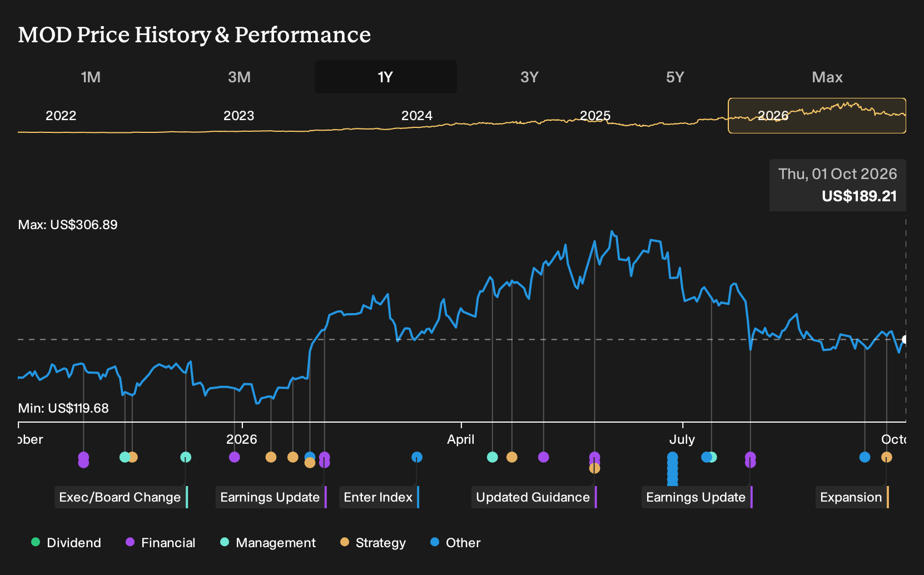The image size is (924, 575).
Task: Open the Enter Index event label
Action: [x=379, y=497]
